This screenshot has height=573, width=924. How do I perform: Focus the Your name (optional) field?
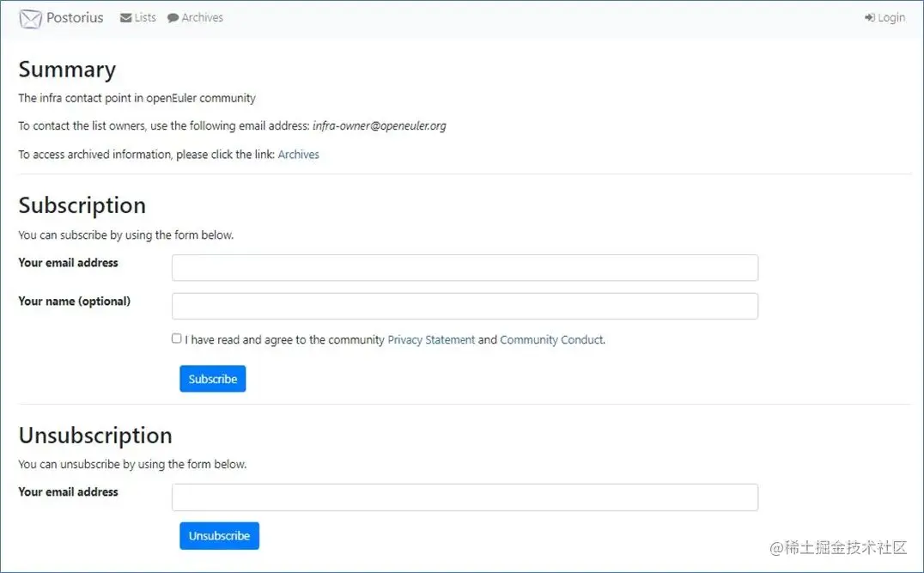[x=465, y=306]
